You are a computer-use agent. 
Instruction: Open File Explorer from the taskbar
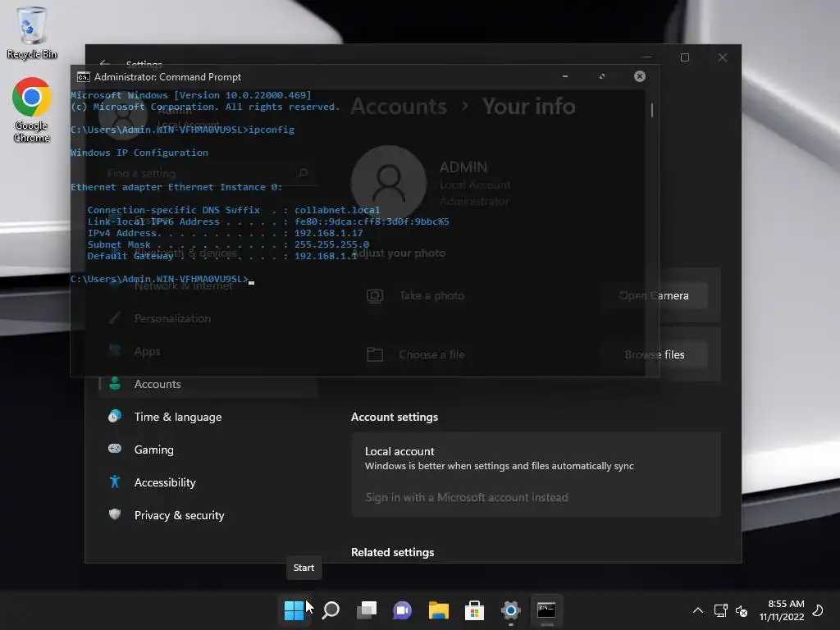439,610
